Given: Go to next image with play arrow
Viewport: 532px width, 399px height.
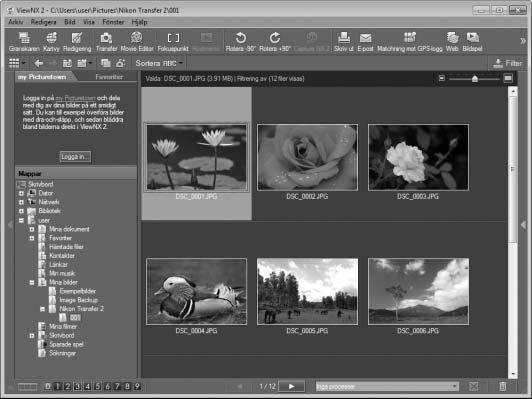Looking at the screenshot, I should pos(291,386).
